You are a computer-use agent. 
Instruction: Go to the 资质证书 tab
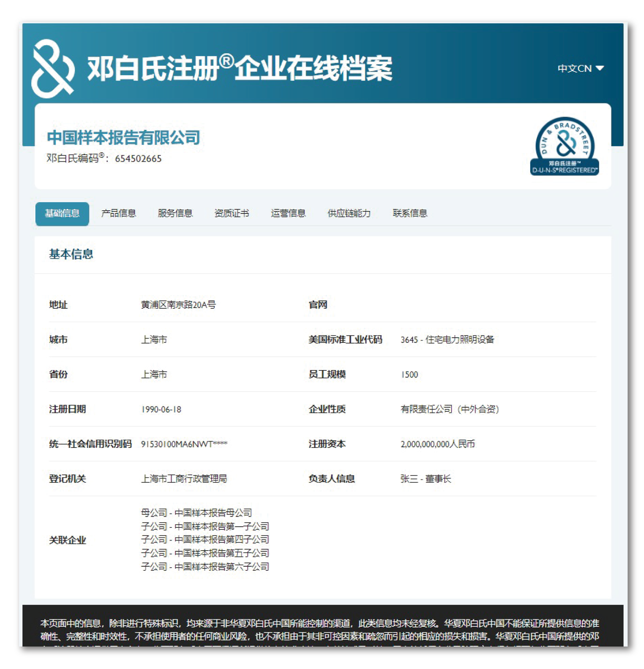pyautogui.click(x=232, y=214)
